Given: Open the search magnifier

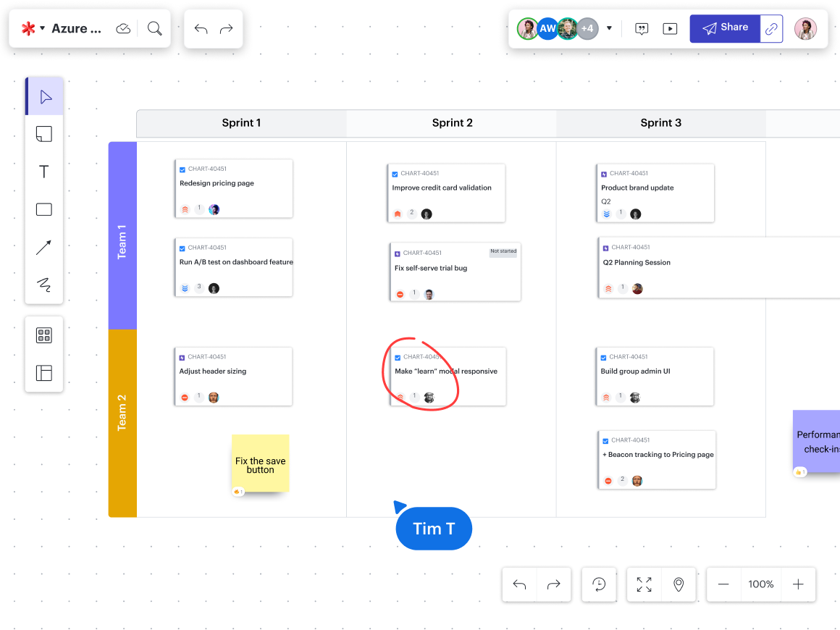Looking at the screenshot, I should (154, 28).
